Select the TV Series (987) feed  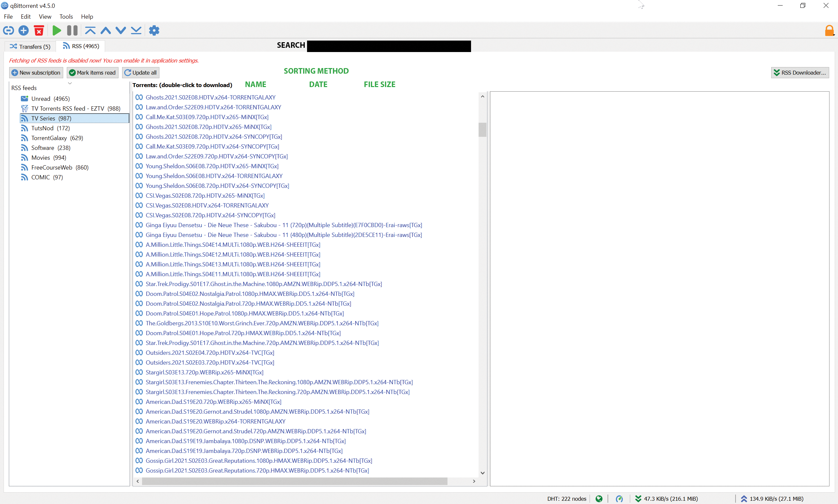click(75, 118)
